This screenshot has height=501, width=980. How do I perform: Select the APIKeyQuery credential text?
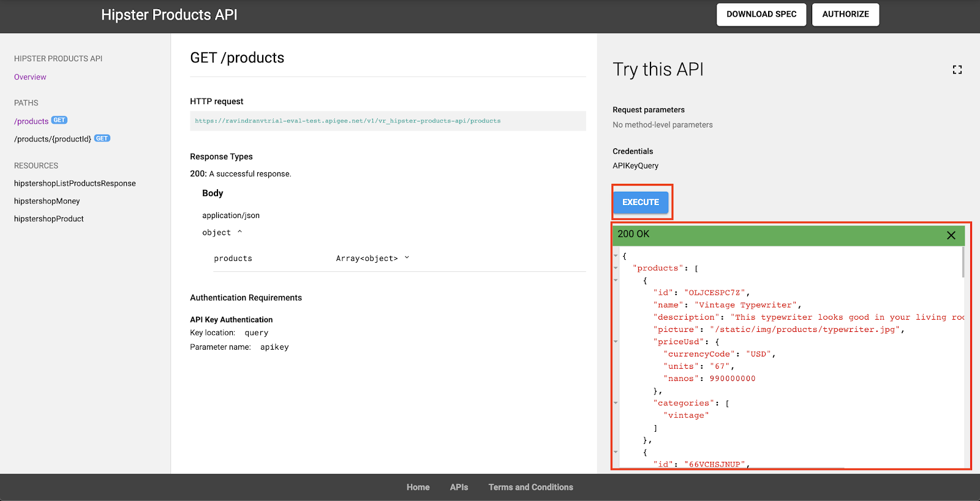coord(635,166)
